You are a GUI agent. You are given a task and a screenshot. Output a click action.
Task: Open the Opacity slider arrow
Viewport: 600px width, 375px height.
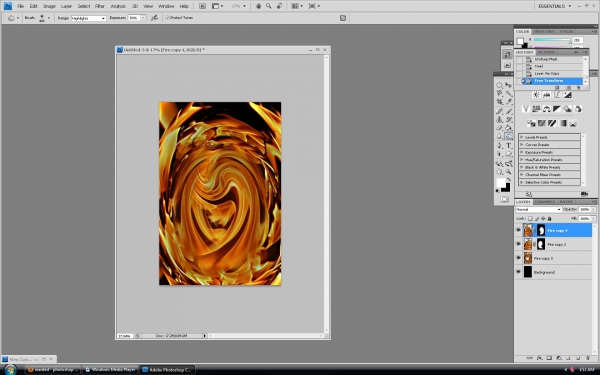[x=593, y=209]
